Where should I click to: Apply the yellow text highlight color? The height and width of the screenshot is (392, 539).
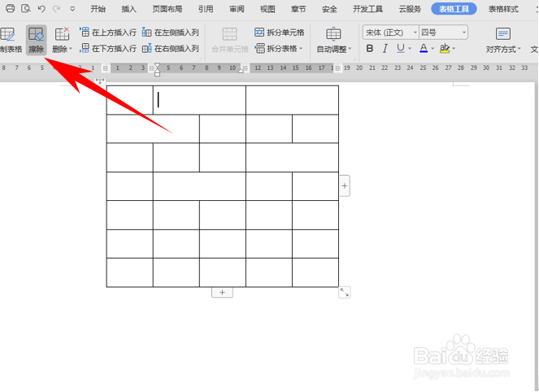pos(445,49)
